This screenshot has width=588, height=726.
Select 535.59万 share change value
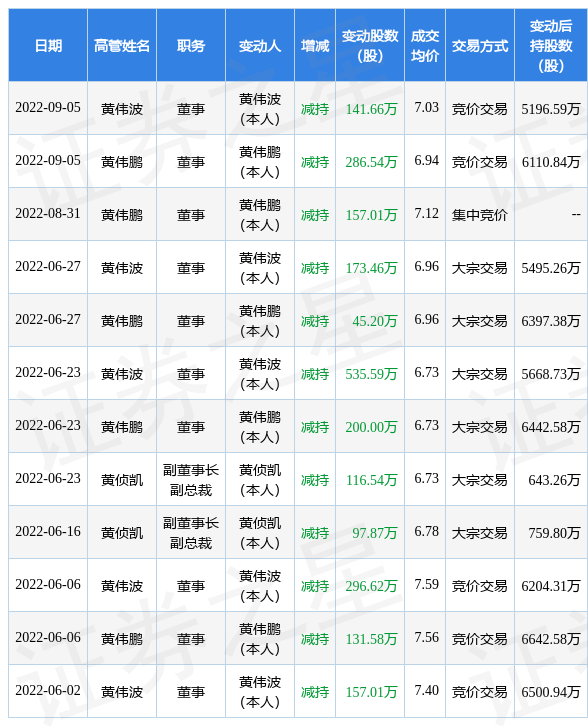(371, 374)
